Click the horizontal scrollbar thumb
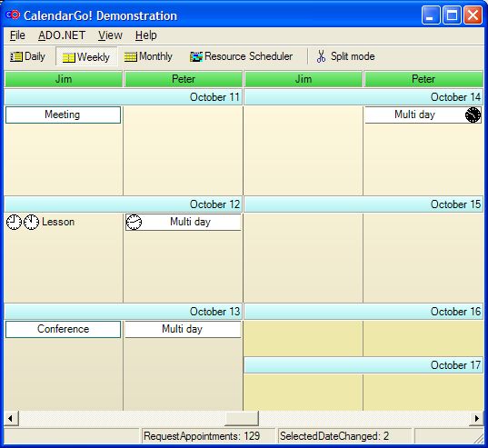Screen dimensions: 488x448 (x=242, y=418)
